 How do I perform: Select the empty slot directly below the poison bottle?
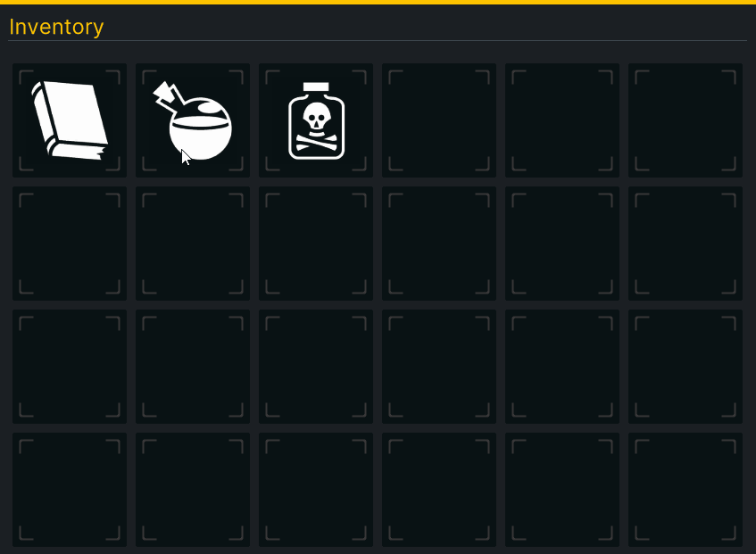pos(316,244)
